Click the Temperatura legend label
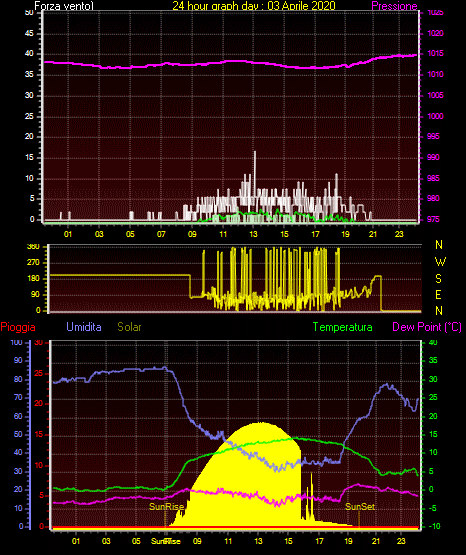This screenshot has height=555, width=466. click(x=343, y=327)
